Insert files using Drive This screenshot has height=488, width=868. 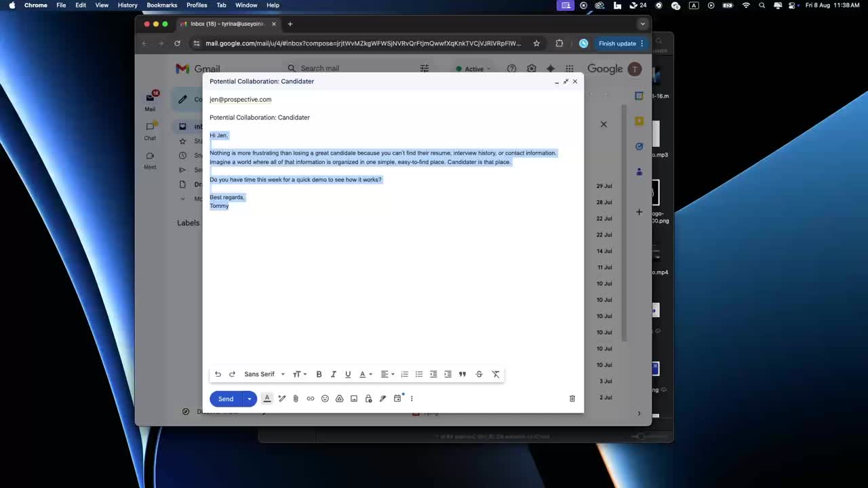340,399
